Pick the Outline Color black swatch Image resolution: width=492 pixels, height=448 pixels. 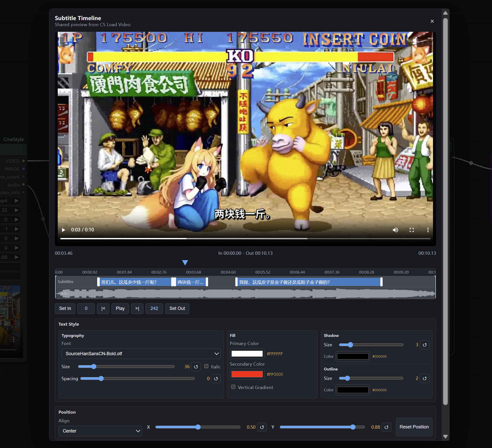coord(353,390)
